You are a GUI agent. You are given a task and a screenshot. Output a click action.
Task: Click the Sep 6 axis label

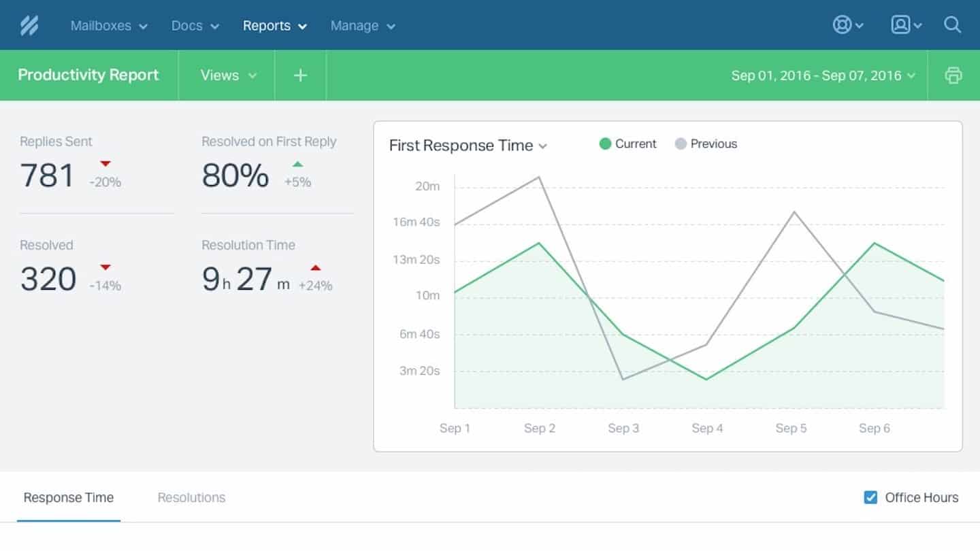[875, 428]
